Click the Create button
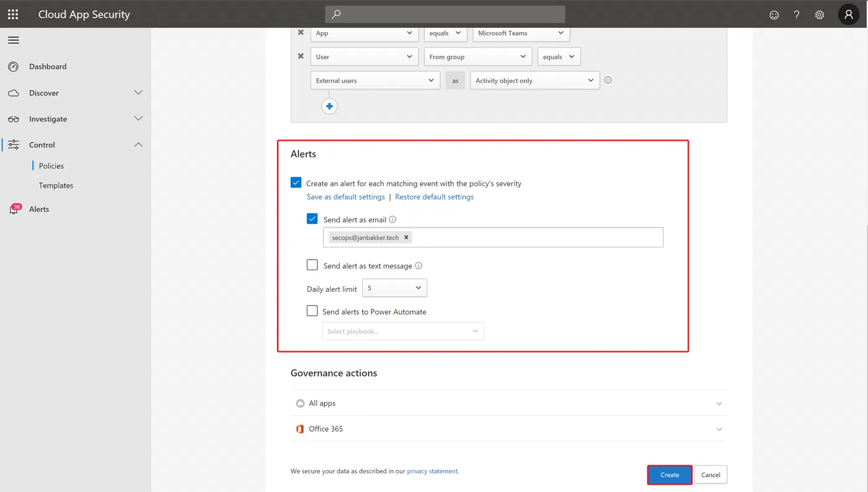Image resolution: width=868 pixels, height=492 pixels. (670, 475)
